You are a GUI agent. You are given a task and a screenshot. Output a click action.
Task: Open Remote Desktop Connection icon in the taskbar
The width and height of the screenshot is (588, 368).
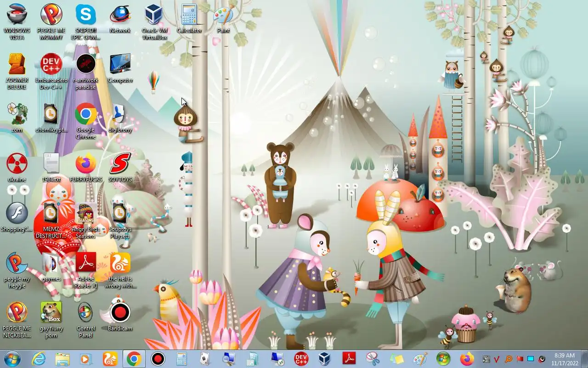pyautogui.click(x=277, y=359)
